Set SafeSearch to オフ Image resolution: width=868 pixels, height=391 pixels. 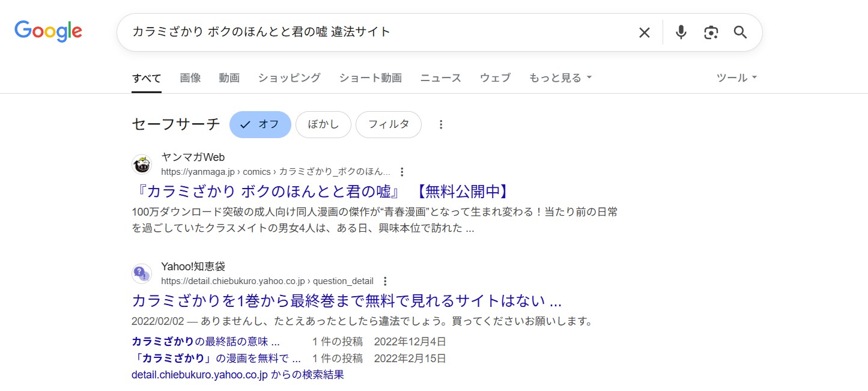(x=260, y=124)
